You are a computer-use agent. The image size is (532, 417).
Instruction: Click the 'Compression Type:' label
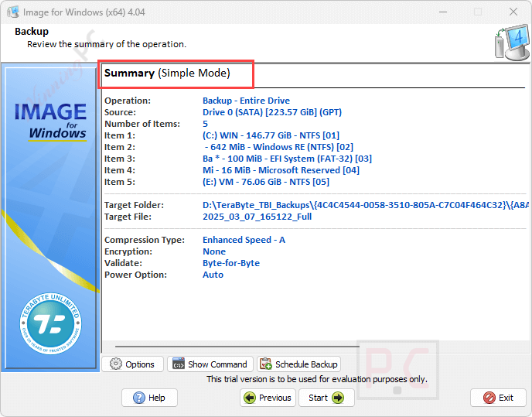(144, 240)
